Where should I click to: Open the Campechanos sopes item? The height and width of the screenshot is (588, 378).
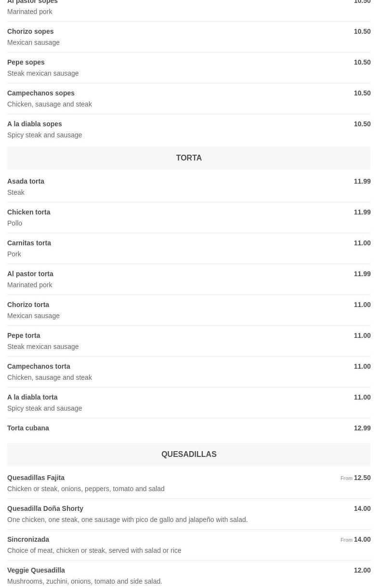click(41, 94)
